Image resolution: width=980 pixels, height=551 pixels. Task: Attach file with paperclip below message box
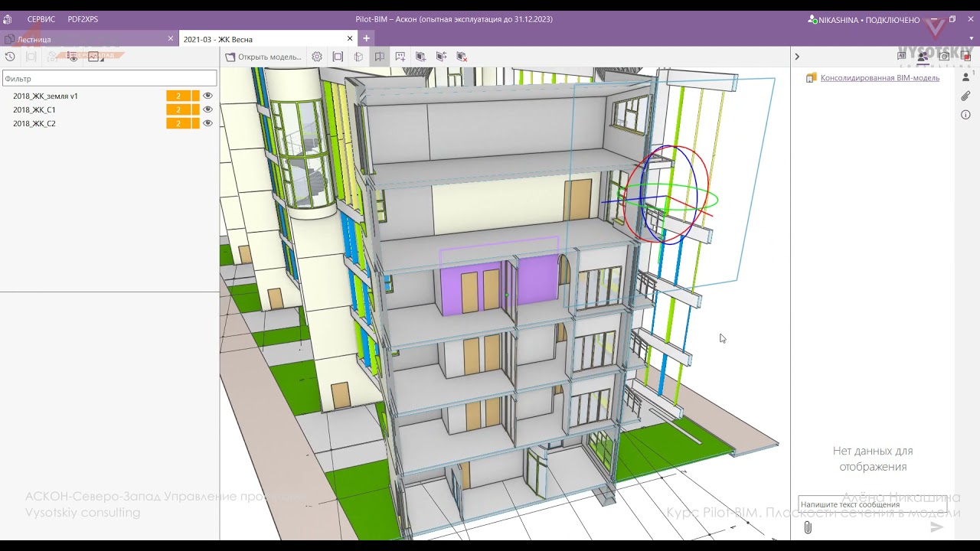pos(808,527)
